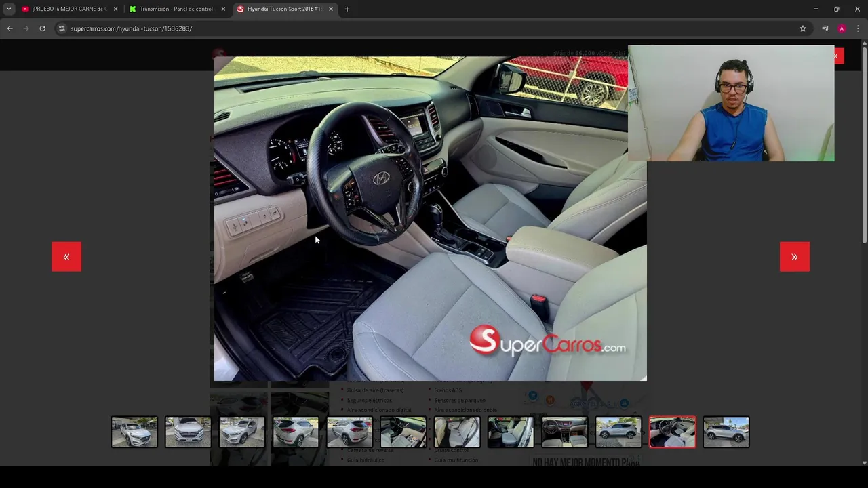The image size is (868, 488).
Task: View site information icon beside the URL
Action: click(x=61, y=28)
